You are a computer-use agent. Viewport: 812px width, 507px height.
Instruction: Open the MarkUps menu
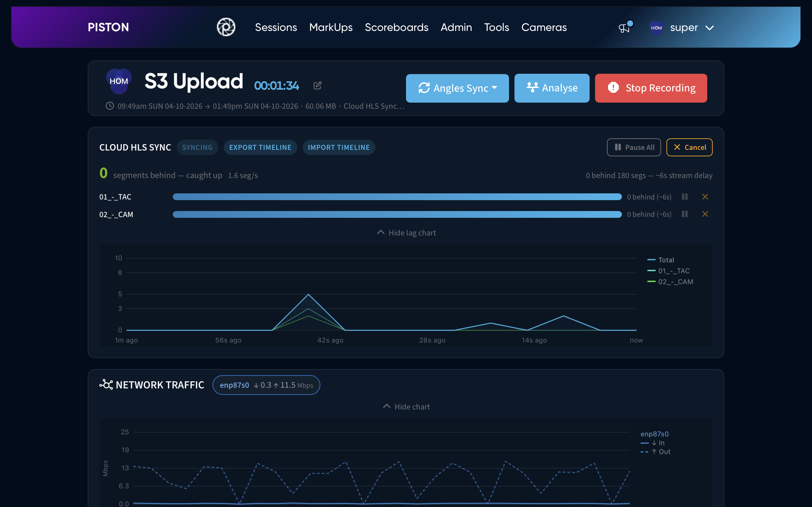click(331, 27)
